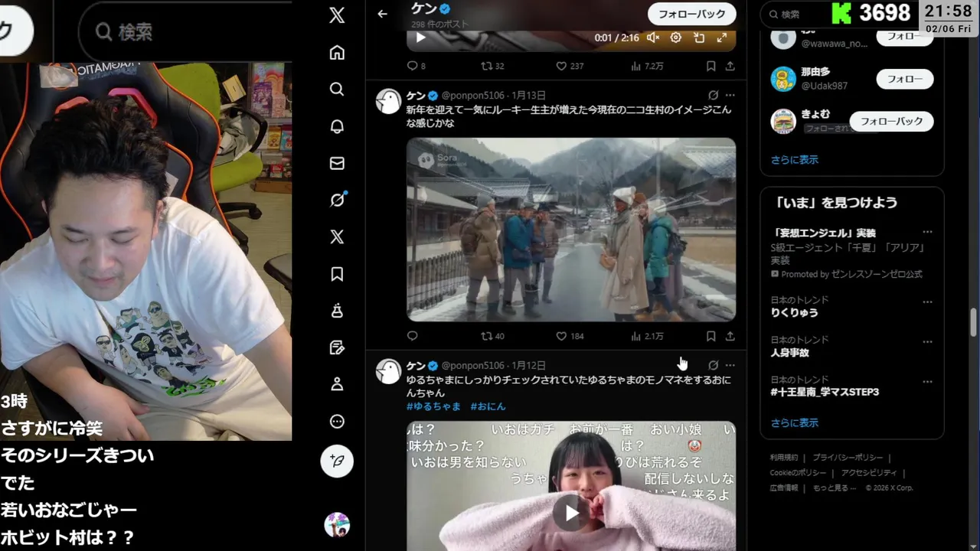980x551 pixels.
Task: Open 利用規約 footer link
Action: pyautogui.click(x=784, y=458)
